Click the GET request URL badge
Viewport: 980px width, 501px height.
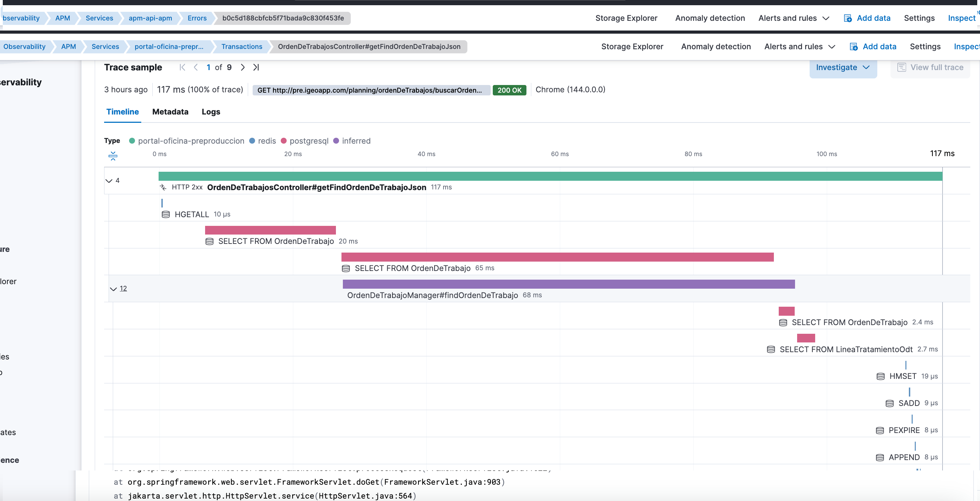click(371, 90)
